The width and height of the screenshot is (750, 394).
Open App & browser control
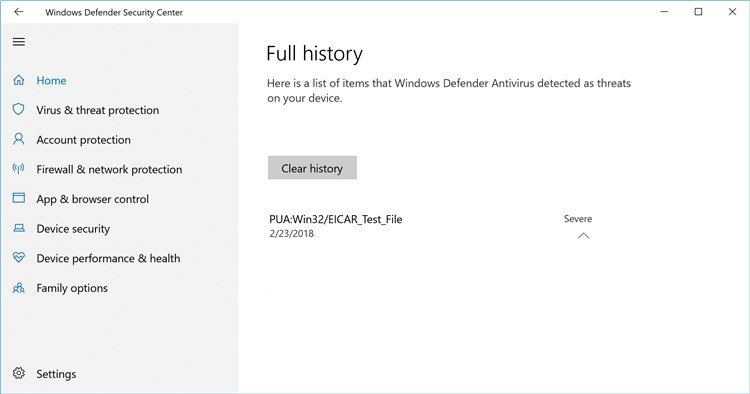pyautogui.click(x=92, y=199)
